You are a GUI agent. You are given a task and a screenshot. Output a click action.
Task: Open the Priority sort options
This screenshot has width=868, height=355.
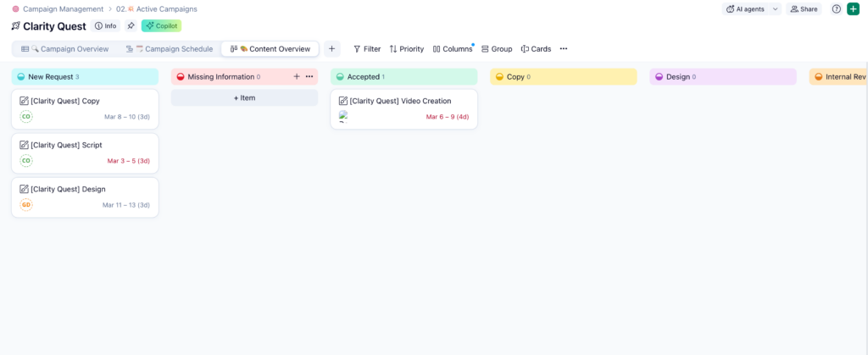[x=406, y=49]
